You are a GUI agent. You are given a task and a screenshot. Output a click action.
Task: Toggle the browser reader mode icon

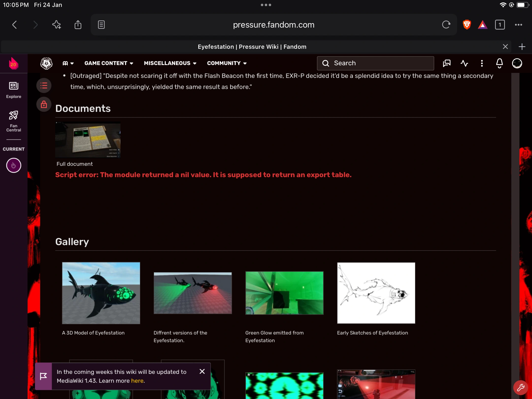click(x=101, y=25)
